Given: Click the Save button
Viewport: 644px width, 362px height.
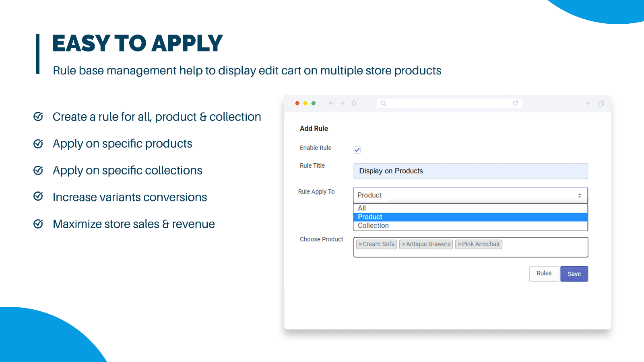Looking at the screenshot, I should [x=574, y=274].
